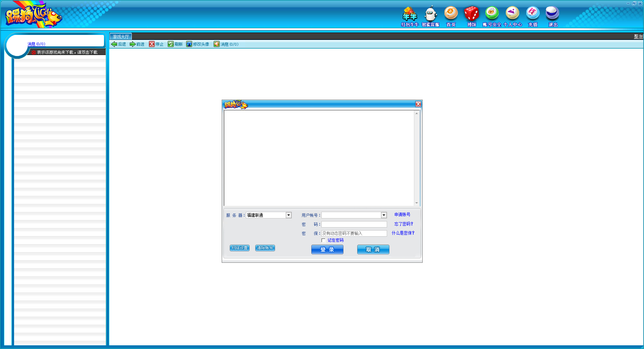Open 智能客服 robot assistant icon
Screen dimensions: 644x349
click(x=431, y=16)
